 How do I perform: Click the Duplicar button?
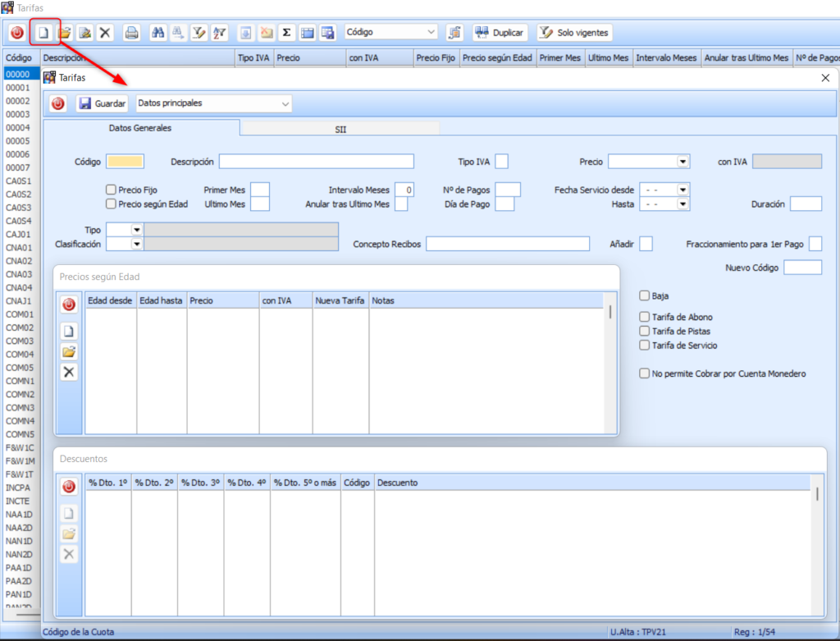point(500,33)
